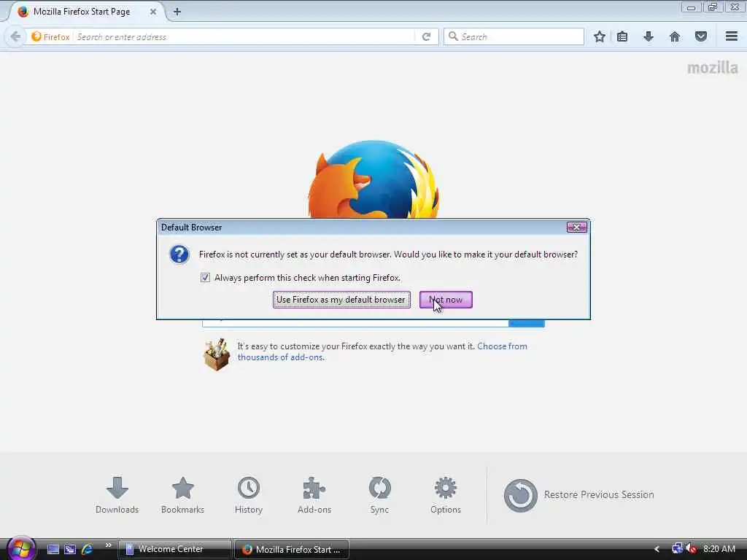Open Pocket icon in toolbar
This screenshot has height=560, width=747.
(701, 36)
